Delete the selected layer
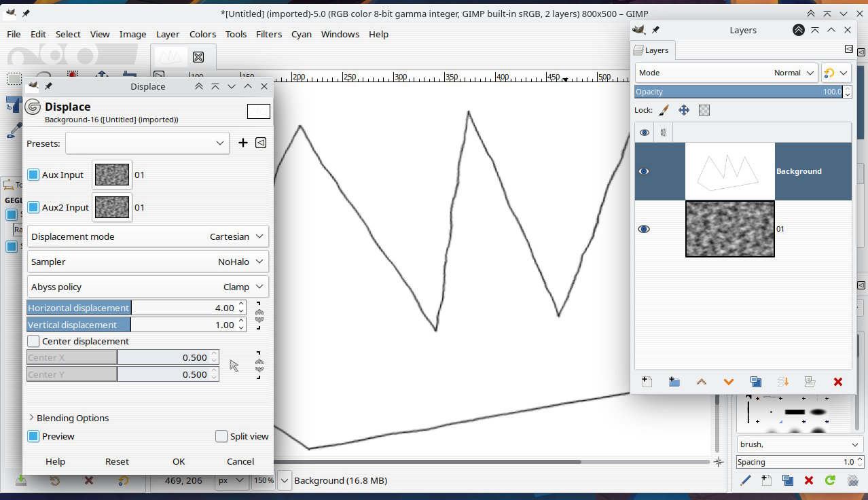868x500 pixels. tap(837, 382)
